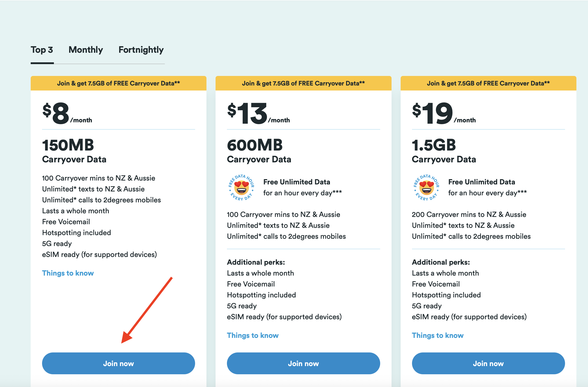Click the yellow Carryover Data banner above $19
Image resolution: width=588 pixels, height=387 pixels.
click(488, 83)
